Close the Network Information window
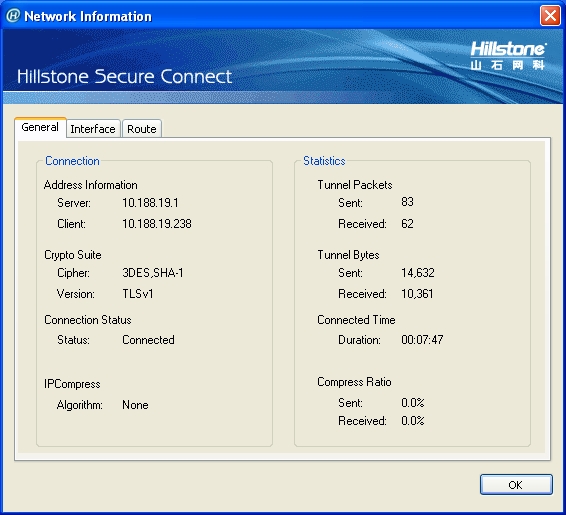Screen dimensions: 566x515 click(x=550, y=16)
